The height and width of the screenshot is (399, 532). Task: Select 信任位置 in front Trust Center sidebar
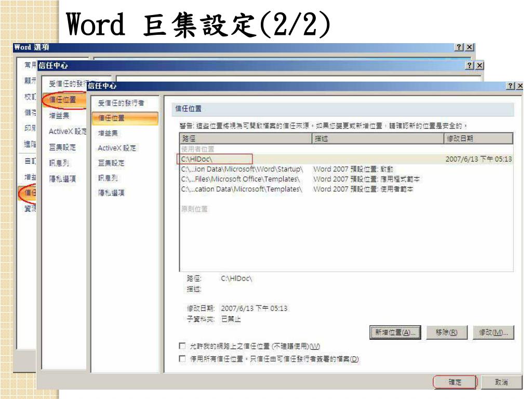(x=125, y=118)
